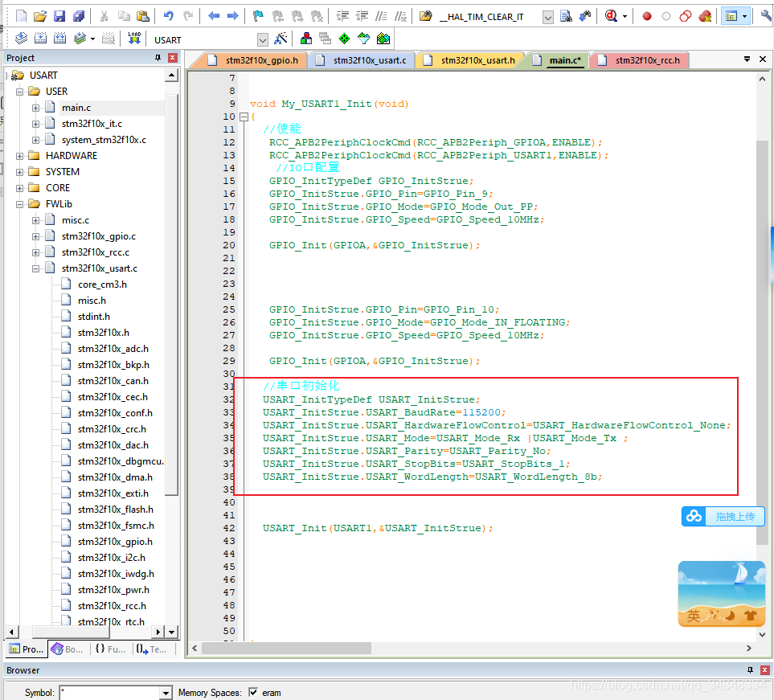
Task: Click the drag-upload cloud button
Action: point(723,517)
